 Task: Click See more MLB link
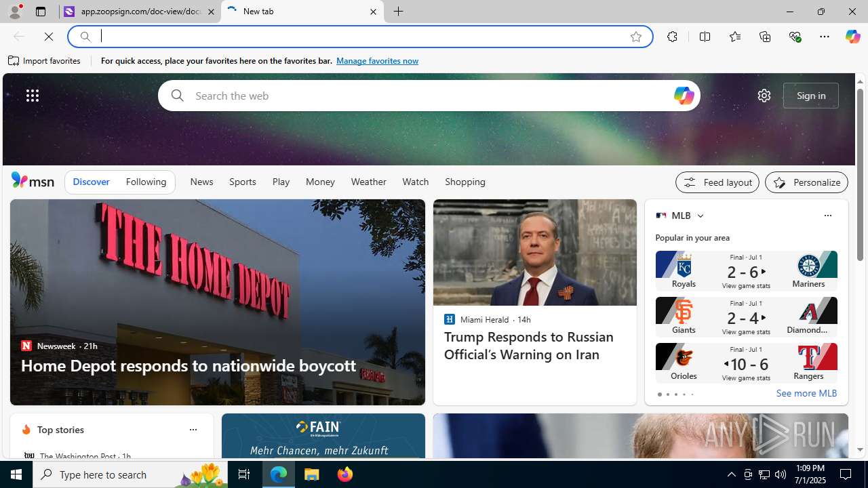coord(806,393)
